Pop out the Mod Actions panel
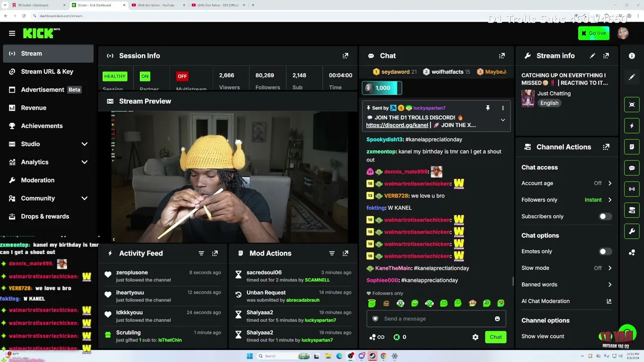The height and width of the screenshot is (362, 644). tap(345, 253)
